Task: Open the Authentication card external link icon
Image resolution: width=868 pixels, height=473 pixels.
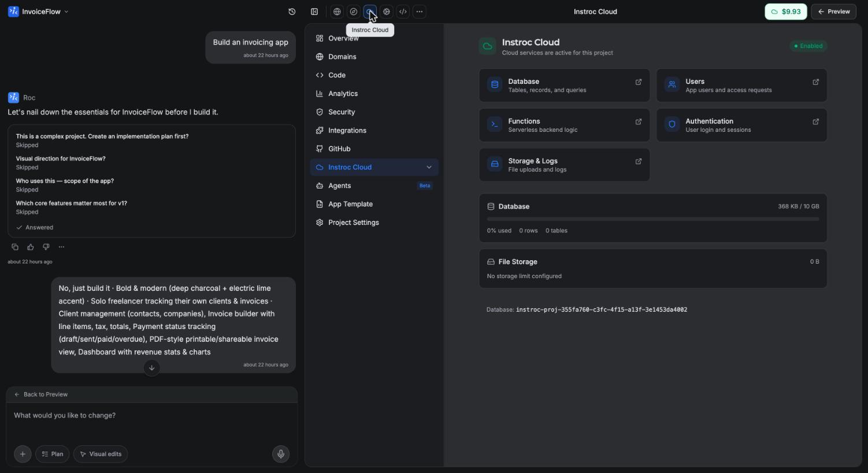Action: 816,122
